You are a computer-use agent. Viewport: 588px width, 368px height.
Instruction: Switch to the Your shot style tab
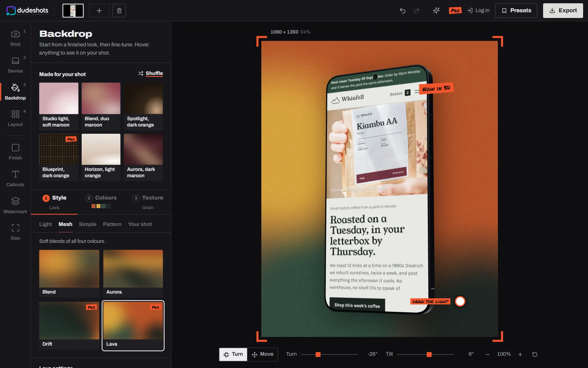tap(140, 224)
